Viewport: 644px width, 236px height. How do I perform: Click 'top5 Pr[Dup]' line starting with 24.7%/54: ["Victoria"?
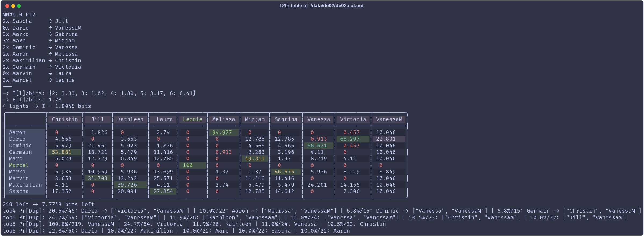point(315,217)
